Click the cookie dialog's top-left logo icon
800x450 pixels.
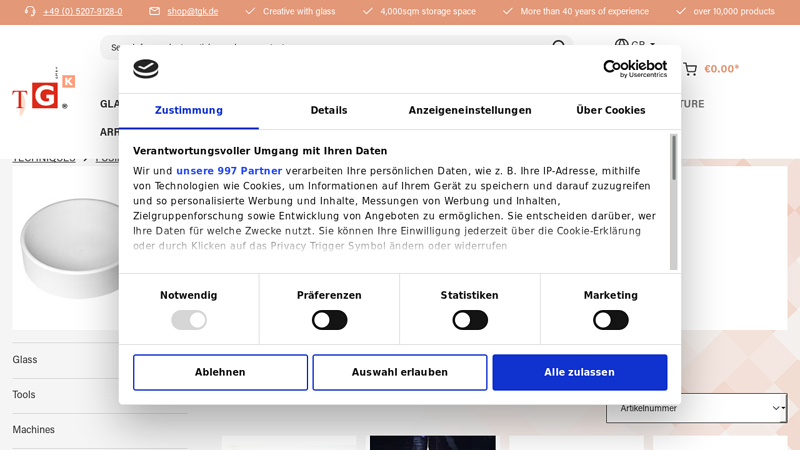coord(146,69)
